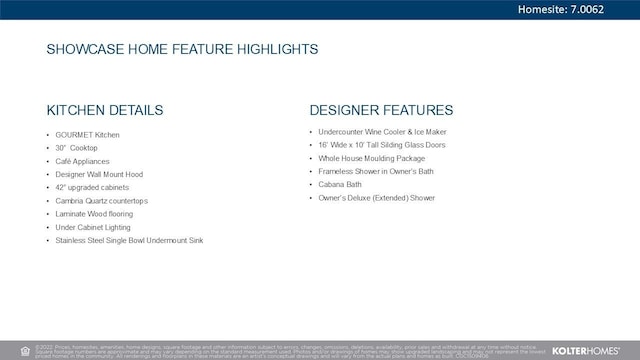Click Undercounter Wine Cooler & Ice Maker

click(x=382, y=132)
